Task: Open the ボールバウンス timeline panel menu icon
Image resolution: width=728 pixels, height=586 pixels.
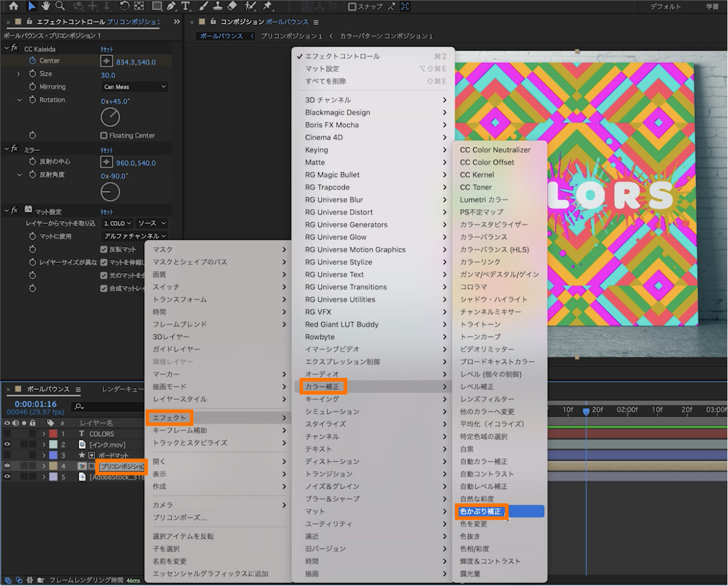Action: (78, 389)
